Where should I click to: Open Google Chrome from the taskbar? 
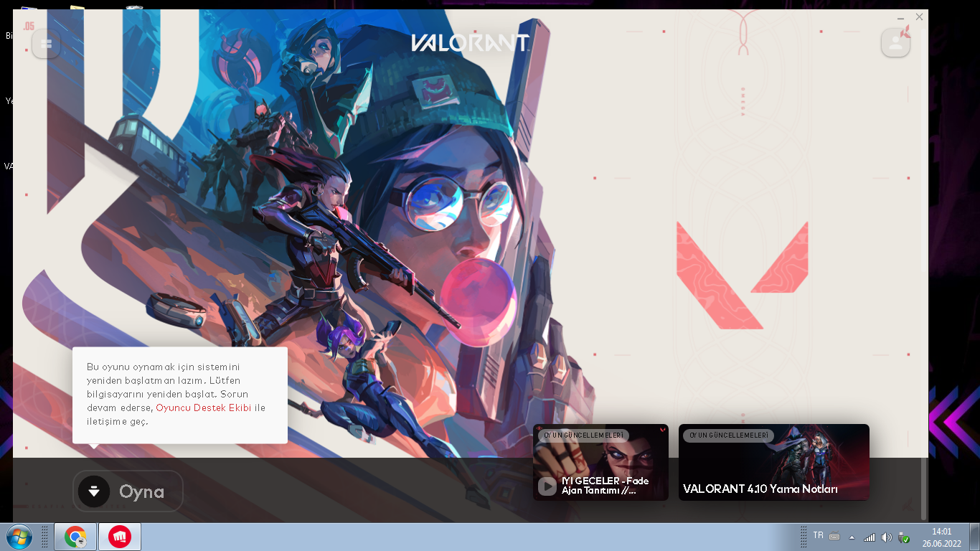click(x=75, y=537)
